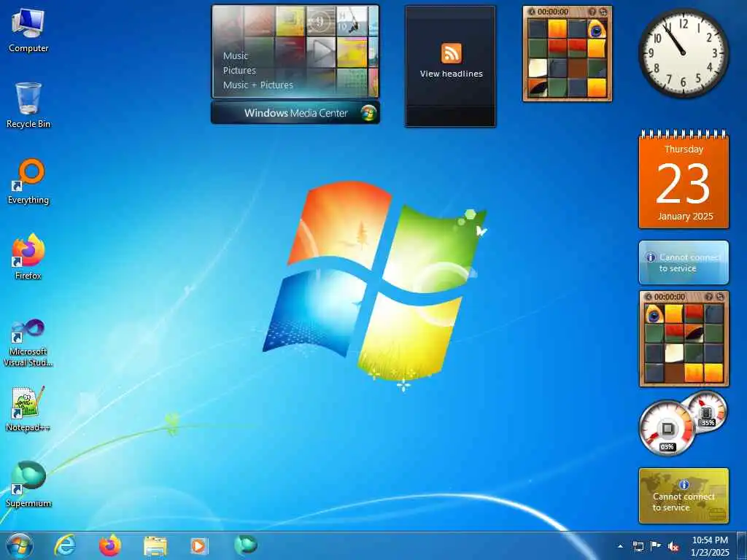
Task: Show hidden tray icons arrow
Action: [620, 546]
